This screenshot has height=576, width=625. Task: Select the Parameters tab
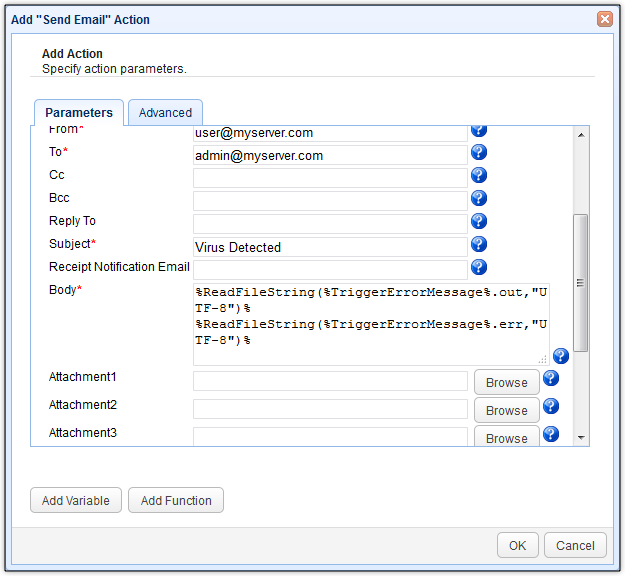coord(79,113)
